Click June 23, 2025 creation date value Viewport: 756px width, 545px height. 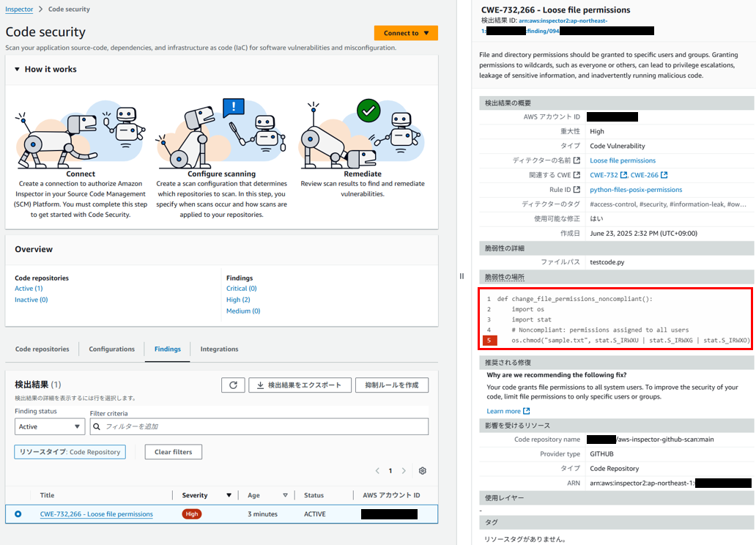(644, 233)
